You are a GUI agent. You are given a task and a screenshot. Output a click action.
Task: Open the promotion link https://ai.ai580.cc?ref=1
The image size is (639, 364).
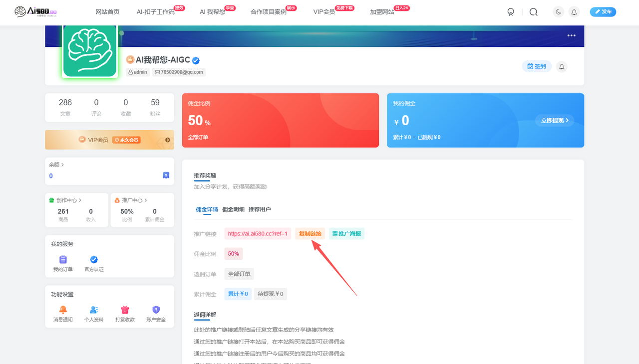click(258, 233)
